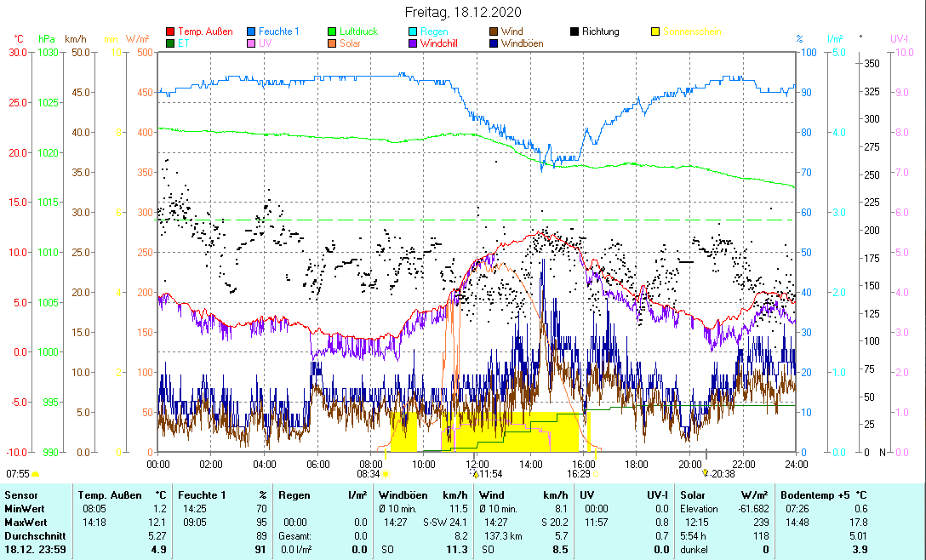Click the 'l/m²' rain axis unit label
The width and height of the screenshot is (926, 560).
pyautogui.click(x=835, y=40)
